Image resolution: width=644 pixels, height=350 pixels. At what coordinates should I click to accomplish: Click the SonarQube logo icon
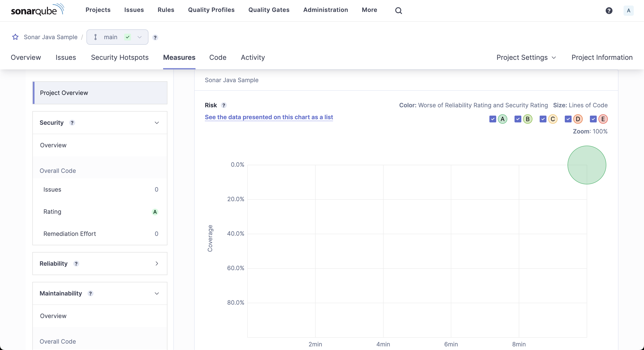pyautogui.click(x=37, y=10)
